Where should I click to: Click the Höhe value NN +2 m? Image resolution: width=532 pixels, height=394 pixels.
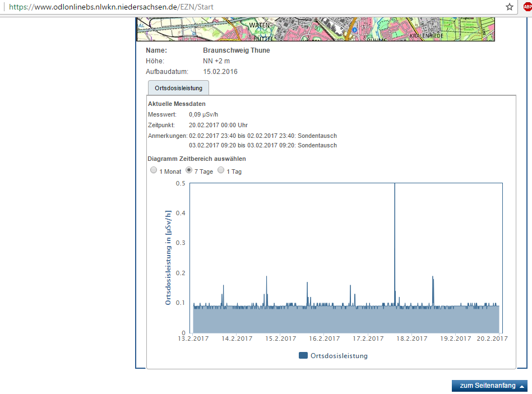[x=216, y=61]
